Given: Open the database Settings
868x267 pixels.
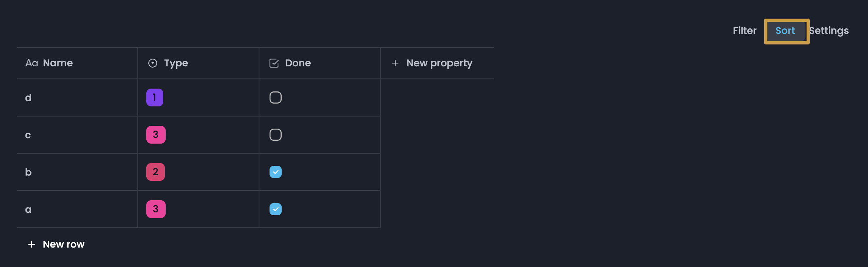Looking at the screenshot, I should 829,31.
